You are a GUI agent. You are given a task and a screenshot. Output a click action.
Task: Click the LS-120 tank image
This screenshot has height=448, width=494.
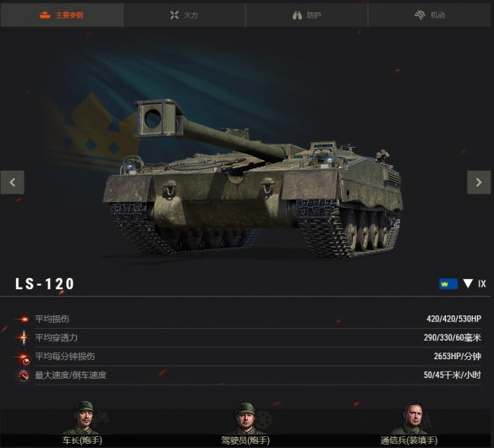click(x=252, y=179)
